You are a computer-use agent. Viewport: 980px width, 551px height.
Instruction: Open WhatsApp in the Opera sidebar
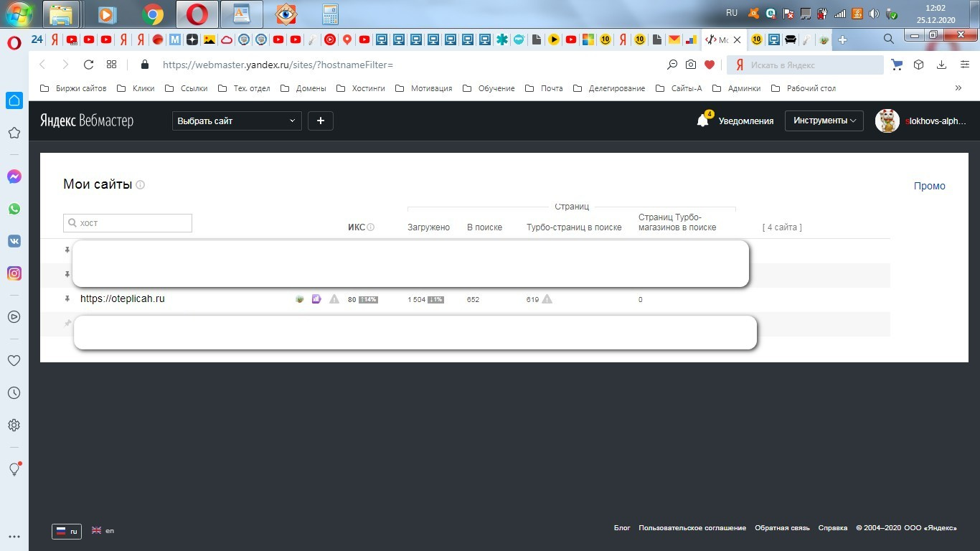pos(14,209)
